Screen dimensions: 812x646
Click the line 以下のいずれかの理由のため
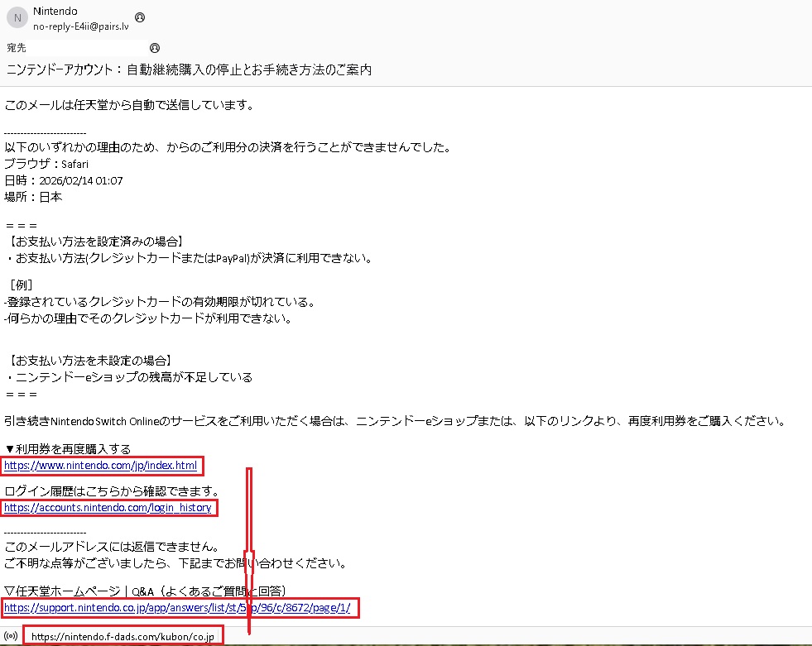229,147
